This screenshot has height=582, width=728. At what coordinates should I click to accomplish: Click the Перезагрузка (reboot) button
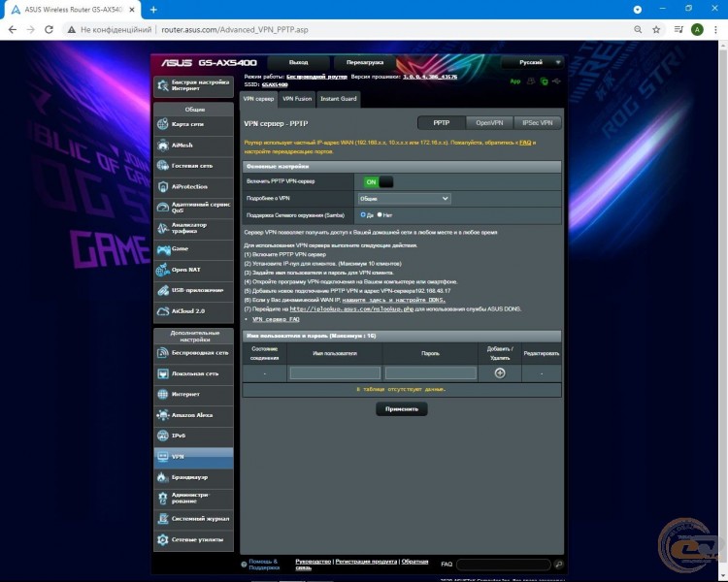point(365,63)
